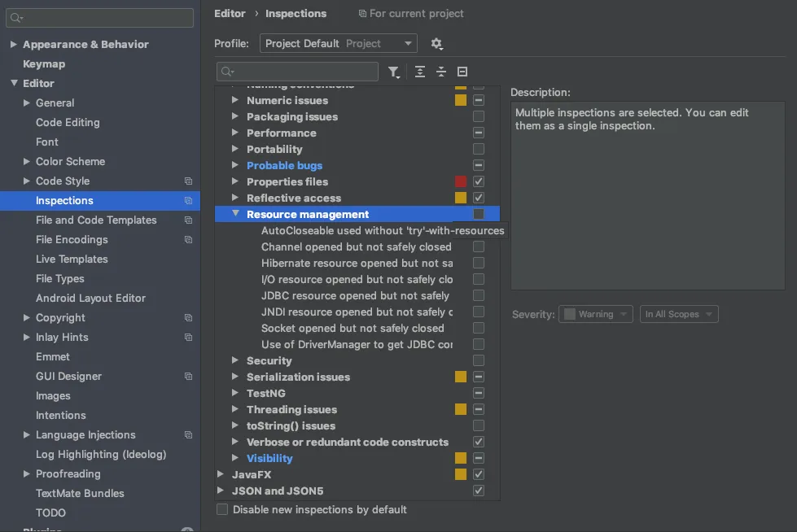Image resolution: width=797 pixels, height=532 pixels.
Task: Toggle the Properties files inspection checkbox
Action: [479, 182]
